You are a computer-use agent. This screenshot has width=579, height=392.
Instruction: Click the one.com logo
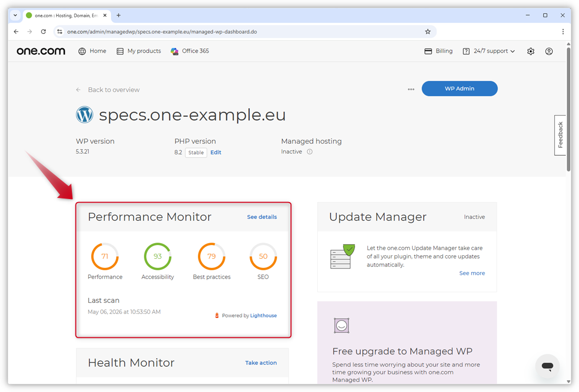(41, 51)
